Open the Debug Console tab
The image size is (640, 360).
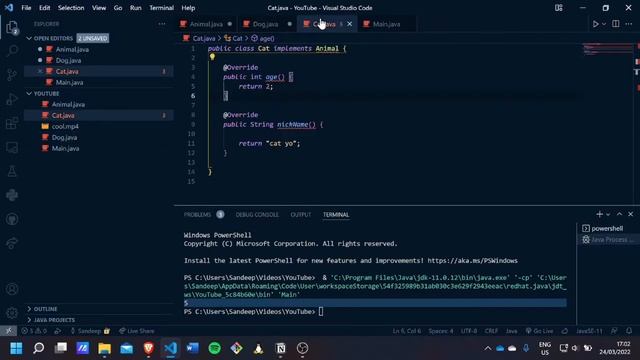tap(257, 215)
